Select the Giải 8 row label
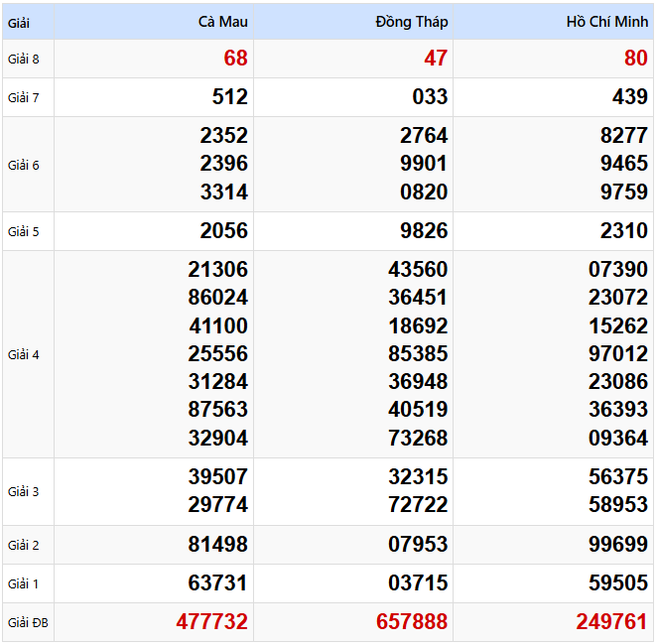The image size is (657, 644). (x=24, y=59)
